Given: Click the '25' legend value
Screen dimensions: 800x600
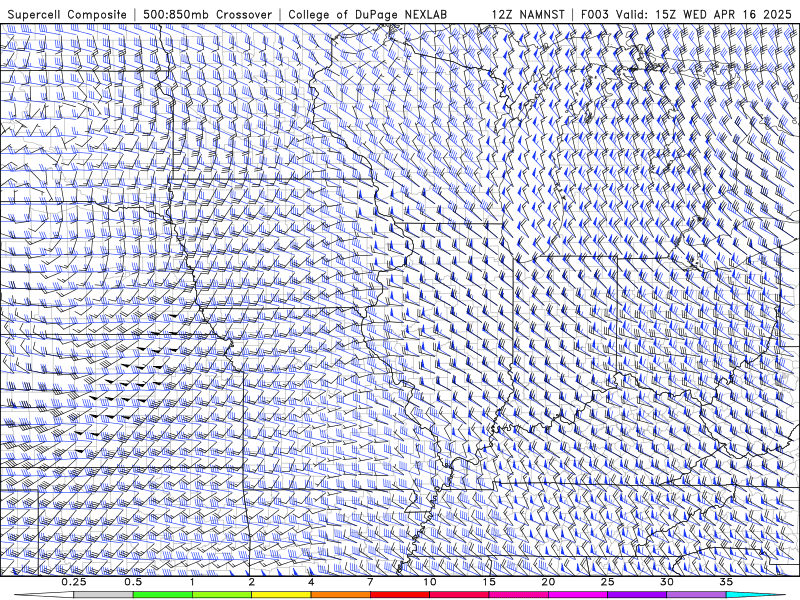Looking at the screenshot, I should coord(608,582).
